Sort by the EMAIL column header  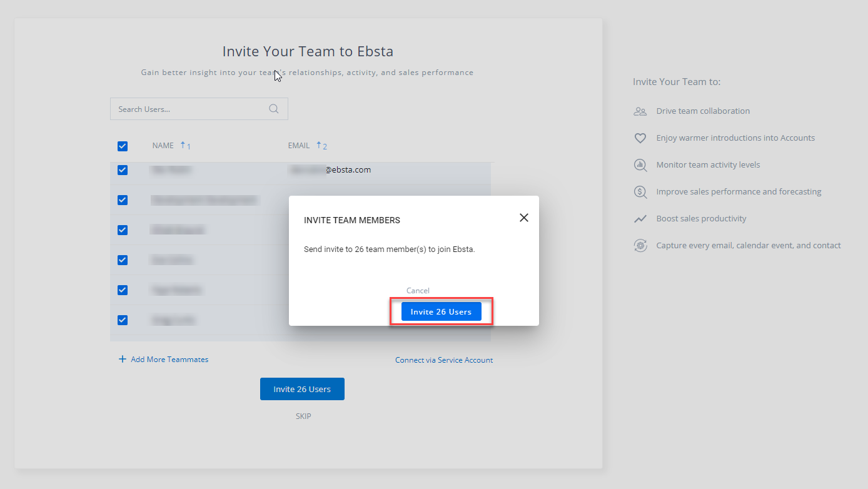click(x=299, y=146)
